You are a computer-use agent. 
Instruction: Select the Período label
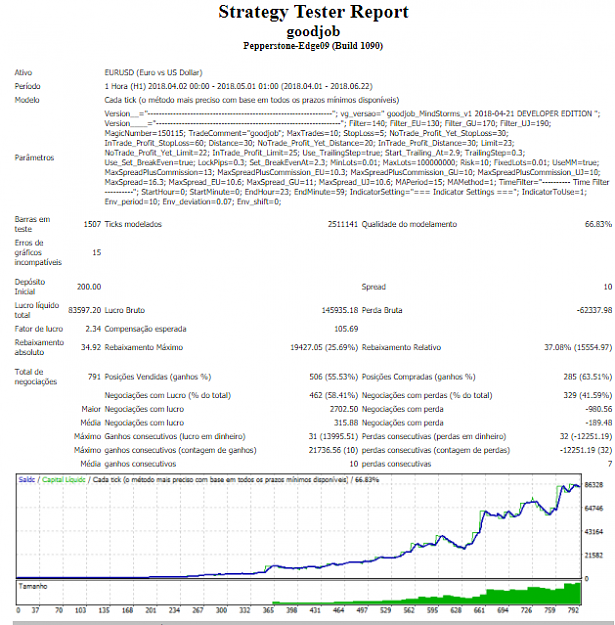[x=28, y=86]
